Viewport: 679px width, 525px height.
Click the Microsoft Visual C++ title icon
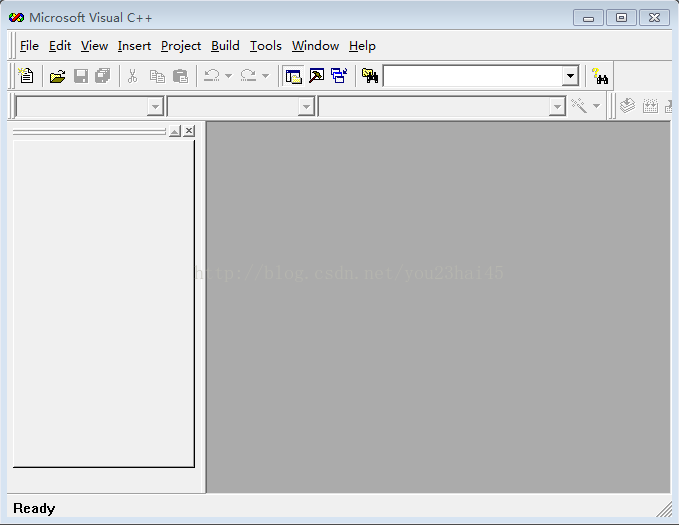point(16,18)
